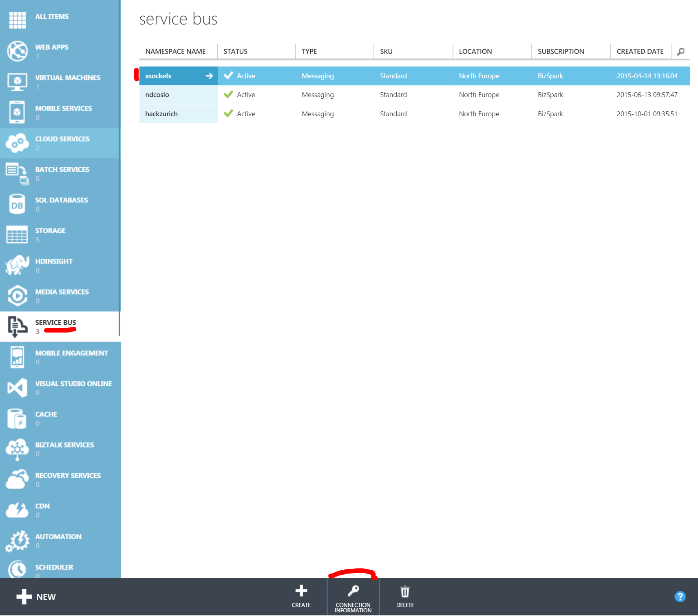Click date 2015-04-14 13:16:04

point(647,76)
